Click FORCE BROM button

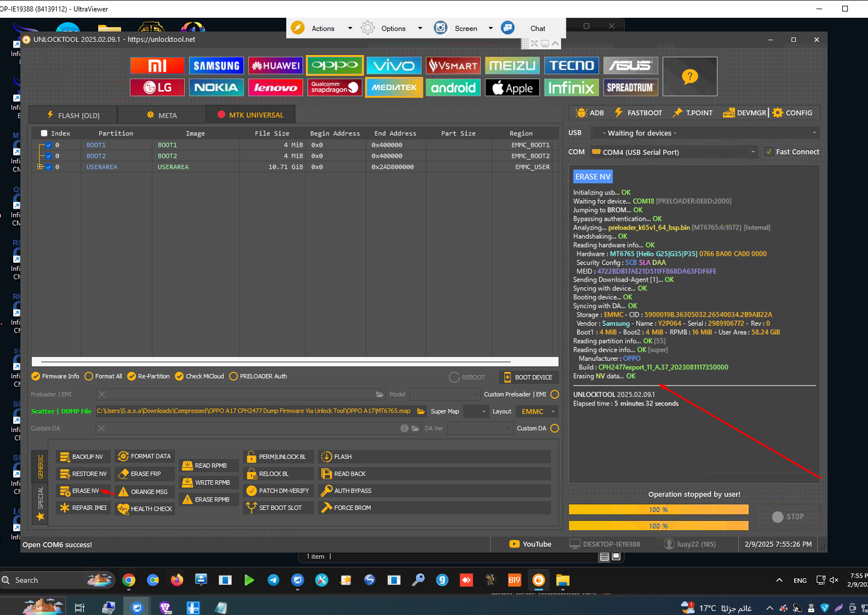click(x=434, y=508)
